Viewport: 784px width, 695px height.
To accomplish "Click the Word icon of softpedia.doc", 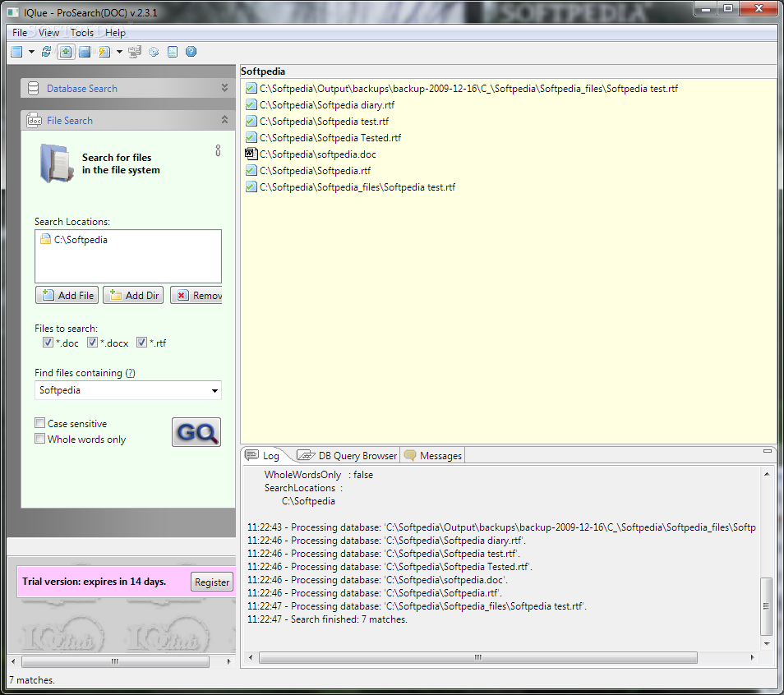I will 251,154.
